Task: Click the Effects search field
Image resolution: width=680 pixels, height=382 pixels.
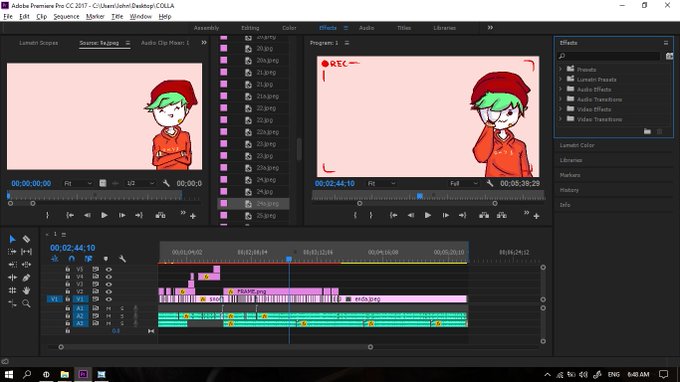Action: (609, 56)
